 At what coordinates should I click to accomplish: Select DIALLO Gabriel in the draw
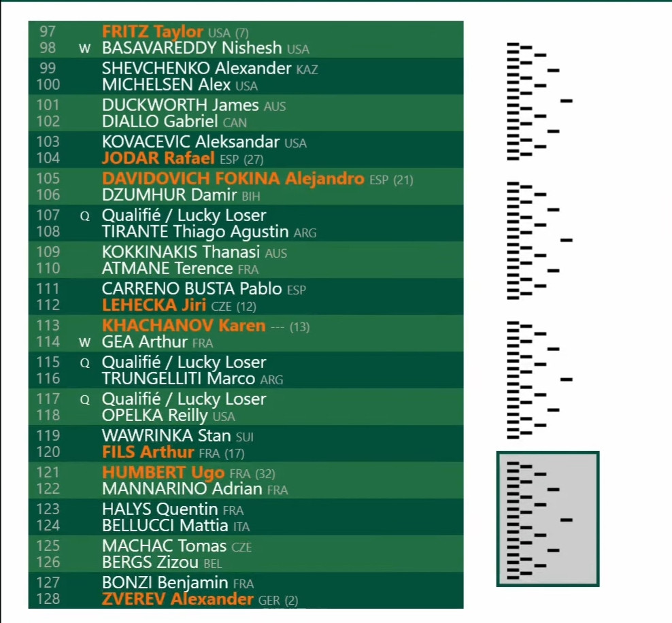point(160,122)
